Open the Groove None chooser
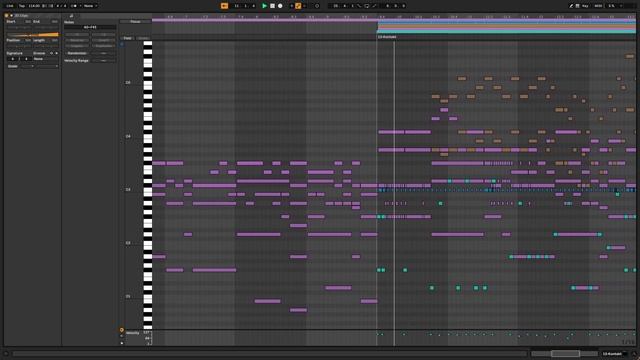Viewport: 640px width, 360px height. [45, 59]
